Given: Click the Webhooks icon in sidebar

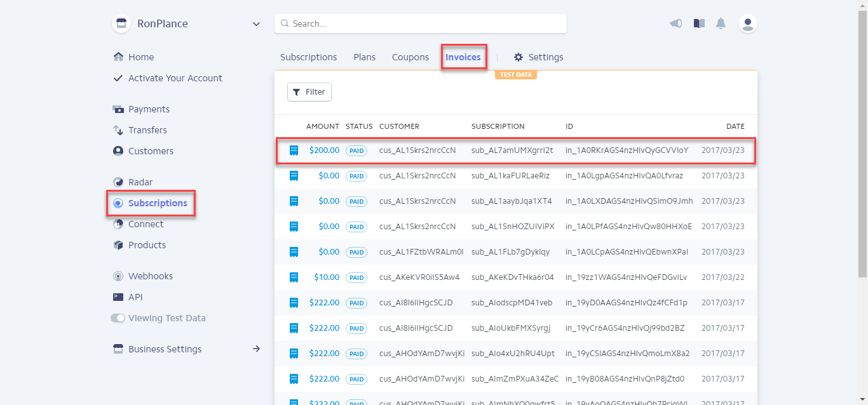Looking at the screenshot, I should [118, 276].
